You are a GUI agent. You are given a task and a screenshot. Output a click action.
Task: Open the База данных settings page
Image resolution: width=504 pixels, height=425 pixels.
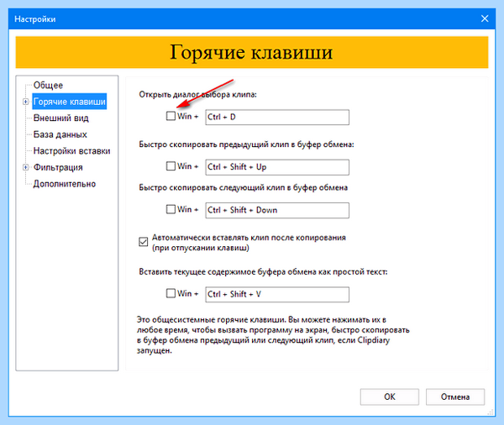60,134
